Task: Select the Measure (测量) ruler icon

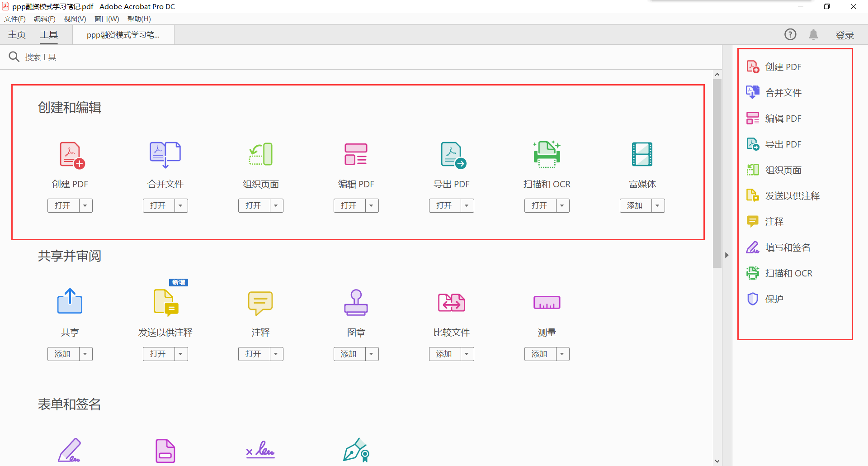Action: point(547,302)
